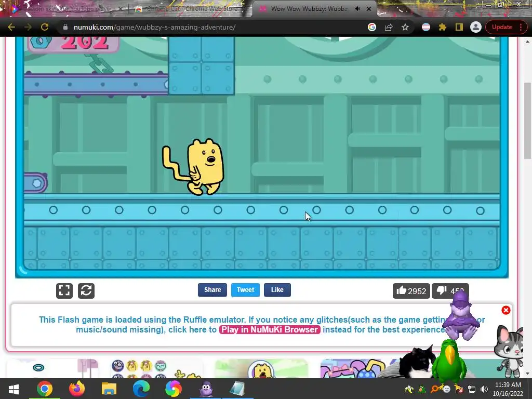Viewport: 532px width, 399px height.
Task: Click the Like button
Action: tap(277, 290)
